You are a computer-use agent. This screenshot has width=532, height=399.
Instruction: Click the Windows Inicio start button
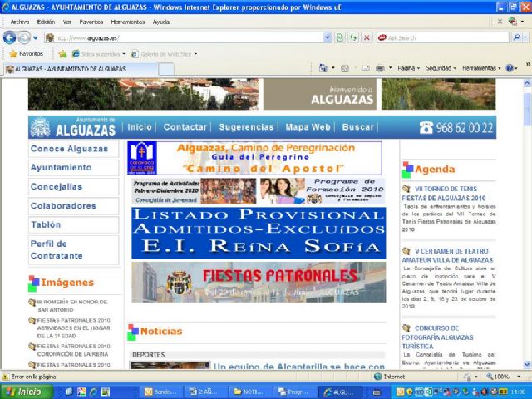click(x=27, y=392)
